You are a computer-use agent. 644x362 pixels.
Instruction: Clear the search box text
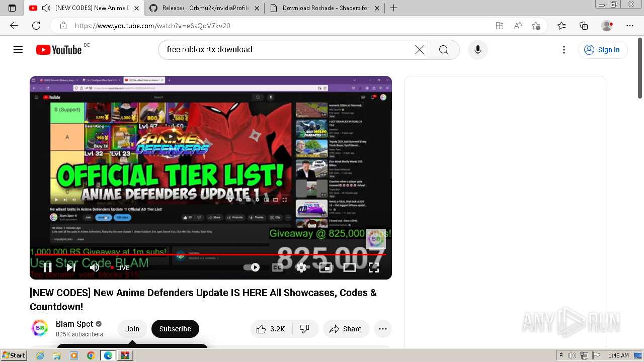(x=420, y=49)
